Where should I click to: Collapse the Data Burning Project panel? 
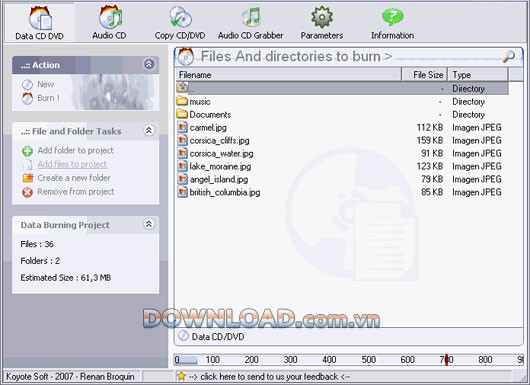click(x=149, y=224)
